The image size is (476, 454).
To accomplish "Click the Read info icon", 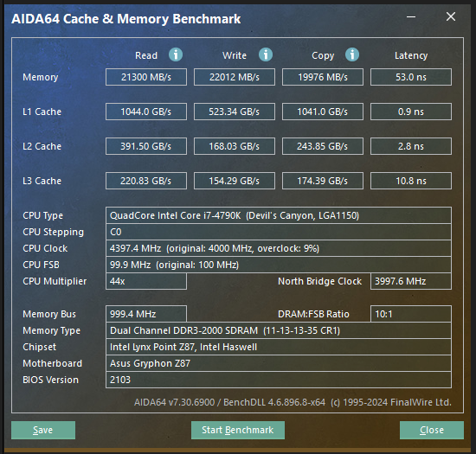I will click(x=176, y=54).
